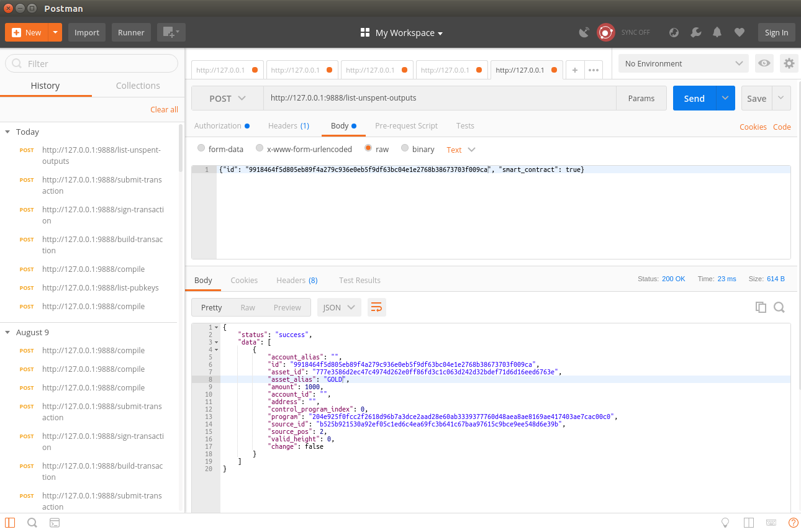Click the Params button
The image size is (801, 532).
tap(641, 98)
